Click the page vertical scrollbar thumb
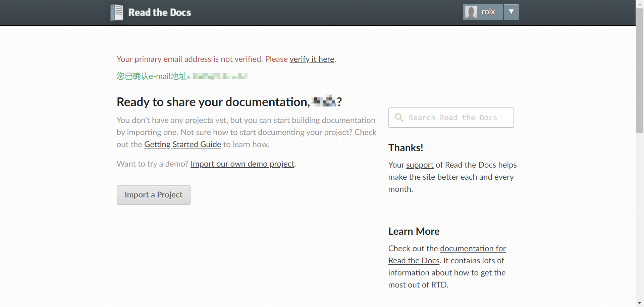The width and height of the screenshot is (644, 307). click(x=640, y=71)
